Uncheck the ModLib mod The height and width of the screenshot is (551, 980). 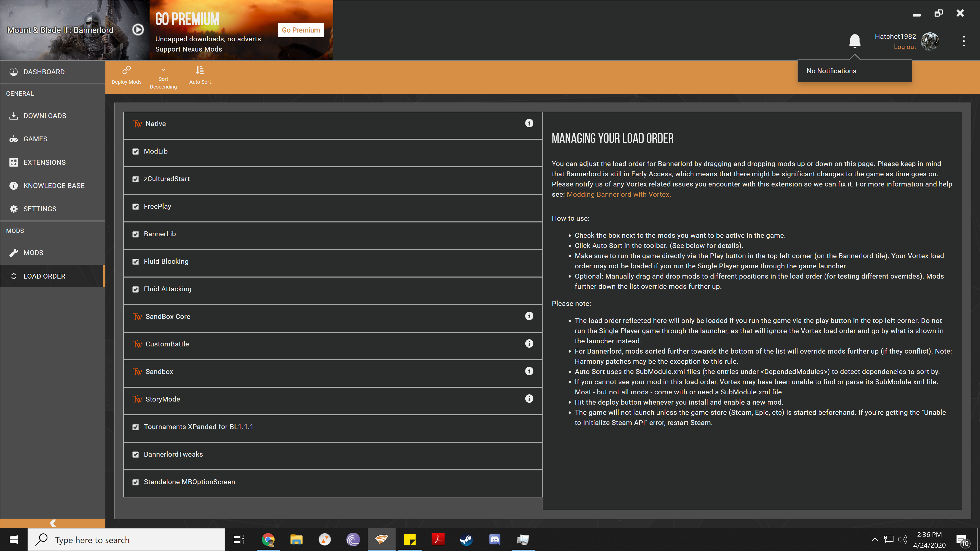pos(136,152)
